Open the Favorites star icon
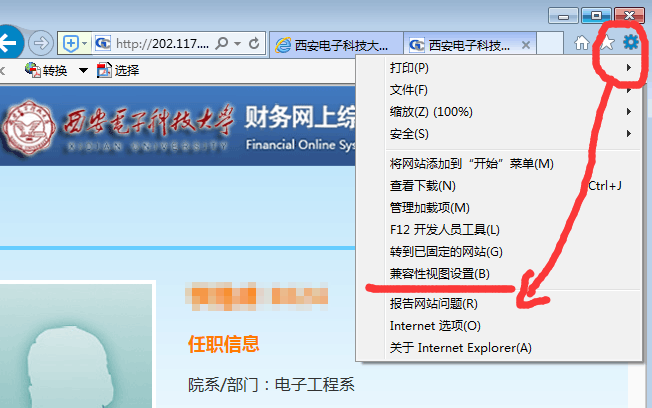 606,43
